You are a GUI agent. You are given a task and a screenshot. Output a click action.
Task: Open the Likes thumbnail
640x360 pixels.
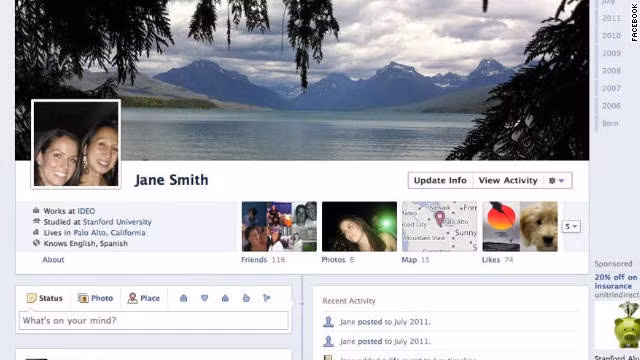tap(520, 227)
